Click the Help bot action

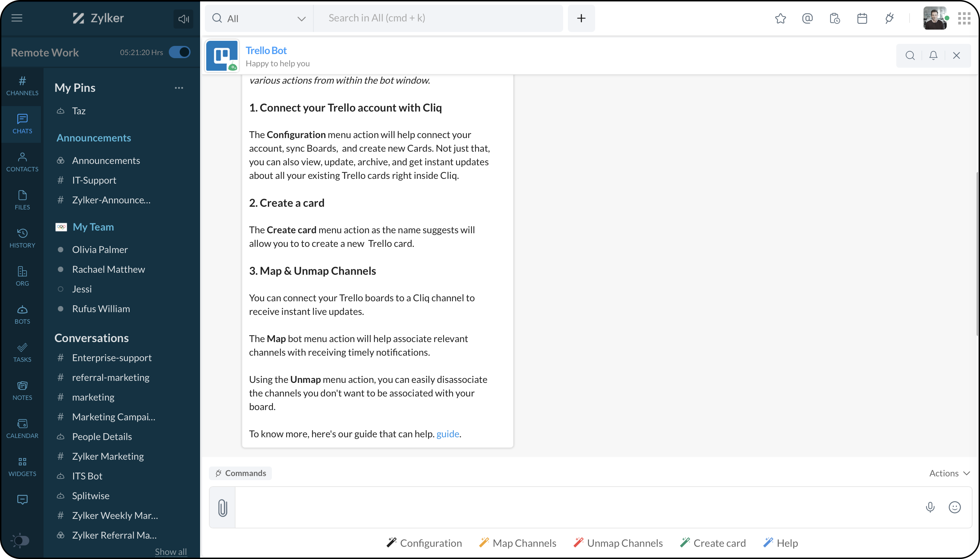click(x=780, y=543)
